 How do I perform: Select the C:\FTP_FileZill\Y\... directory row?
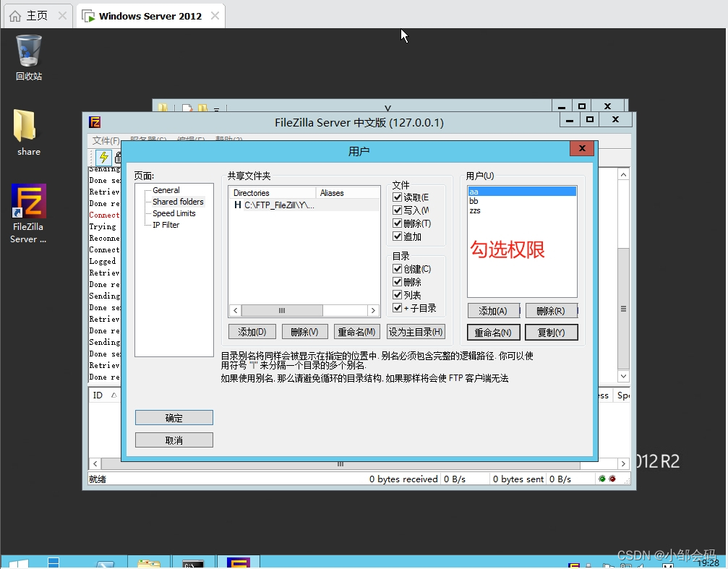304,205
